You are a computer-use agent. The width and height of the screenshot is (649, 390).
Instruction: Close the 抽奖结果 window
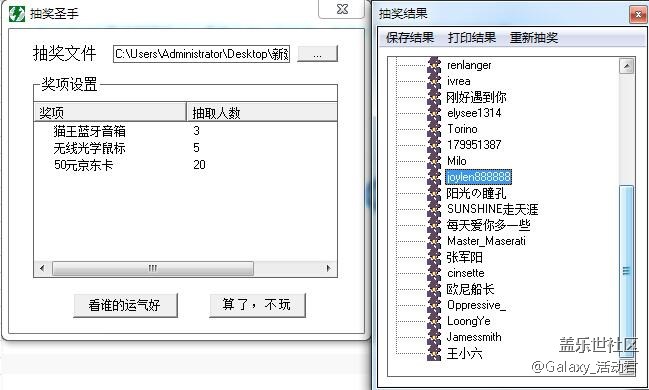638,15
